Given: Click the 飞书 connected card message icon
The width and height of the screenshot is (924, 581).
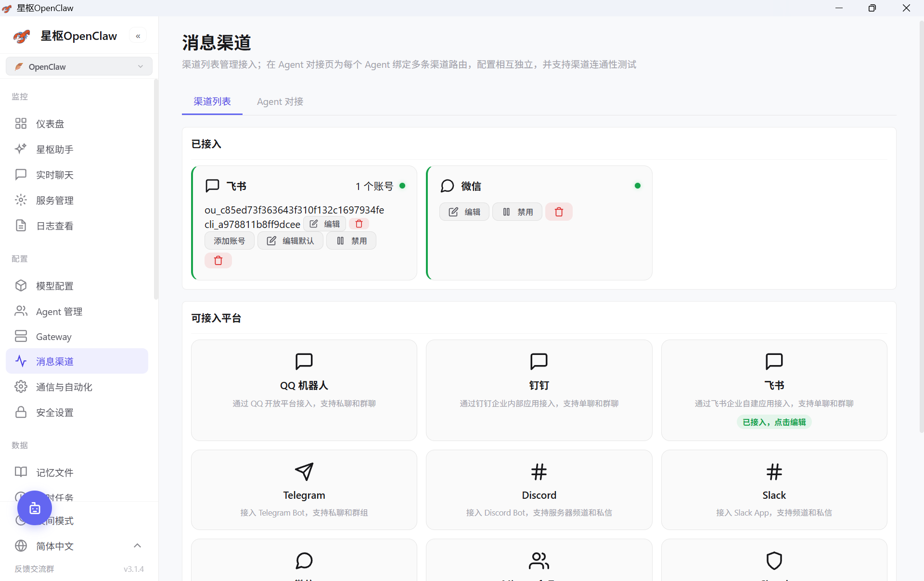Looking at the screenshot, I should point(212,186).
